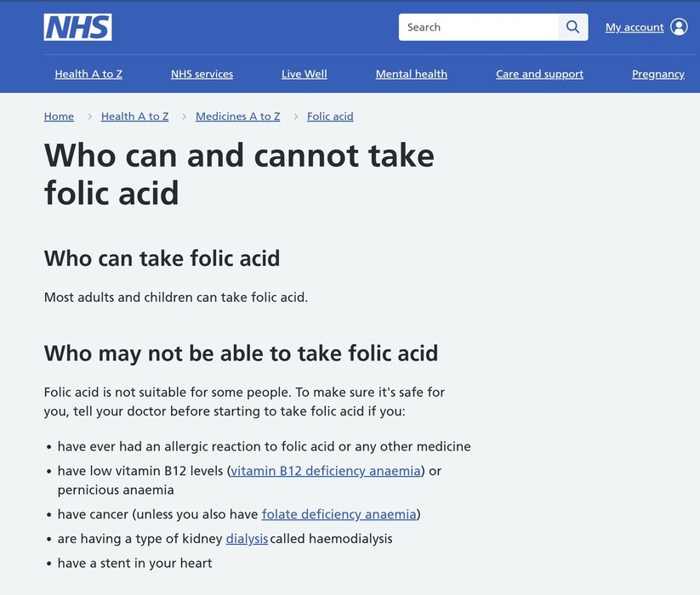The width and height of the screenshot is (700, 595).
Task: Open Mental health navigation item
Action: 412,74
